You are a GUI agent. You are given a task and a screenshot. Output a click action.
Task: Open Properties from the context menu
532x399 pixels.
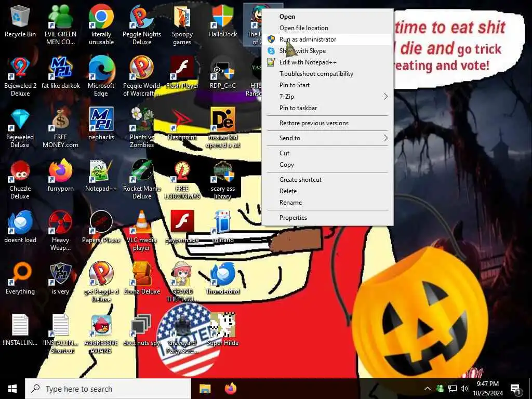pos(327,218)
